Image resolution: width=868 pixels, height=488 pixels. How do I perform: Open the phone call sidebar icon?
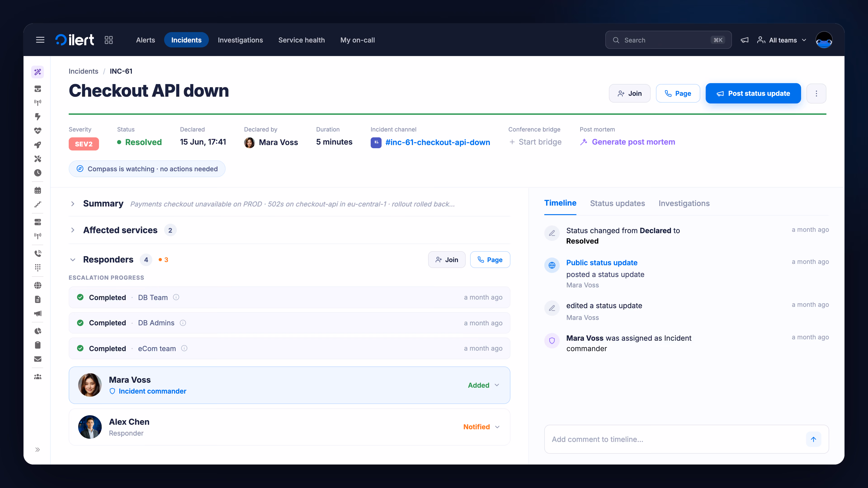[x=38, y=253]
